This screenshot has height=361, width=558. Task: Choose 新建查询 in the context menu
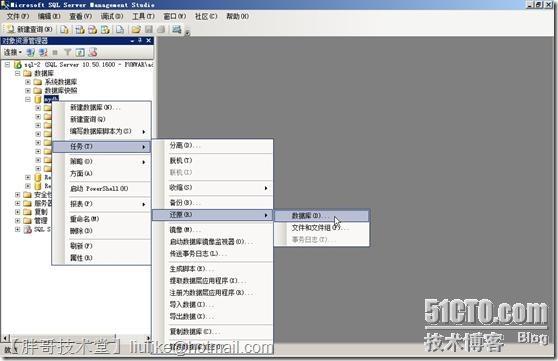(x=102, y=119)
